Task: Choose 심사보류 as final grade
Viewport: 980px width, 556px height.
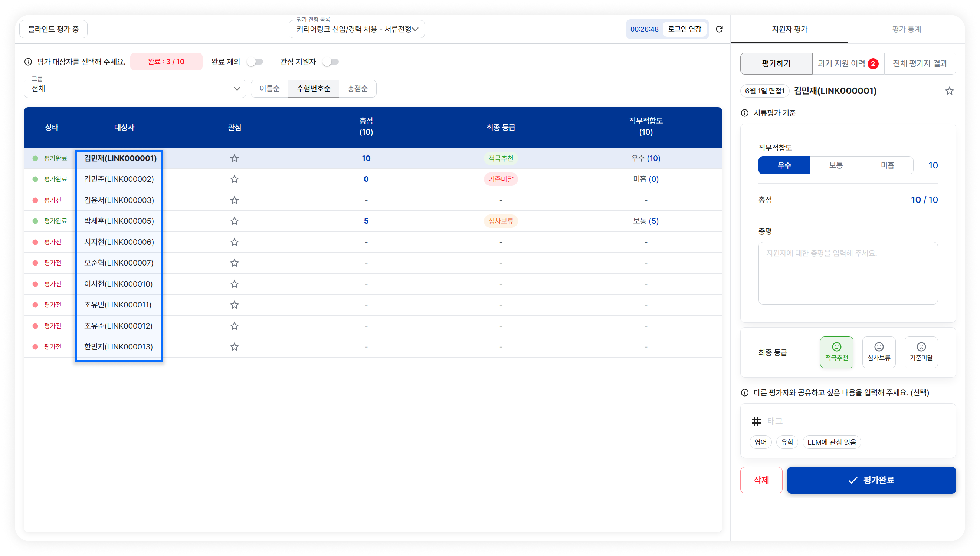Action: click(x=879, y=352)
